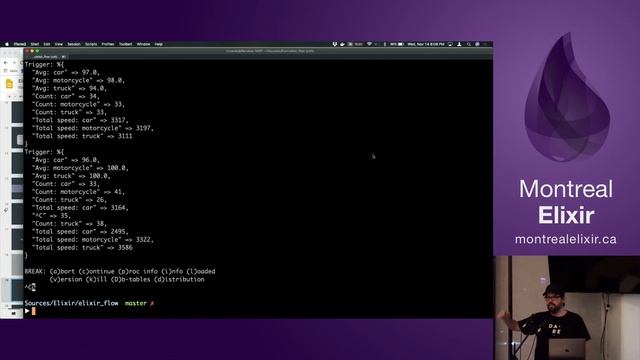Click the line "Count: truck" => 33
The height and width of the screenshot is (360, 640).
click(x=69, y=112)
